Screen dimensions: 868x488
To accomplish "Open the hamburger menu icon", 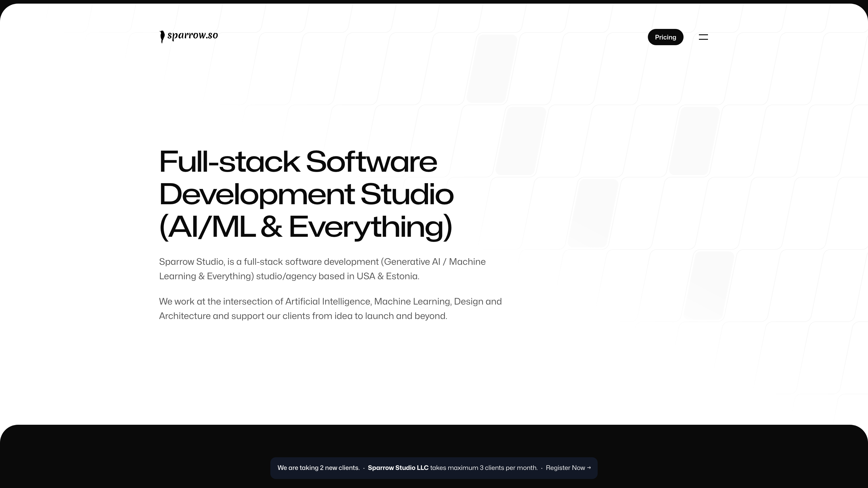I will (703, 37).
